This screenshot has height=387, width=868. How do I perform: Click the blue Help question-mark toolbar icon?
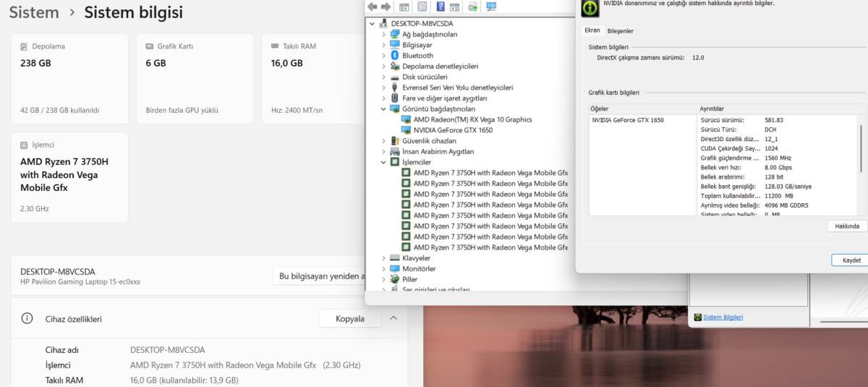pos(440,7)
